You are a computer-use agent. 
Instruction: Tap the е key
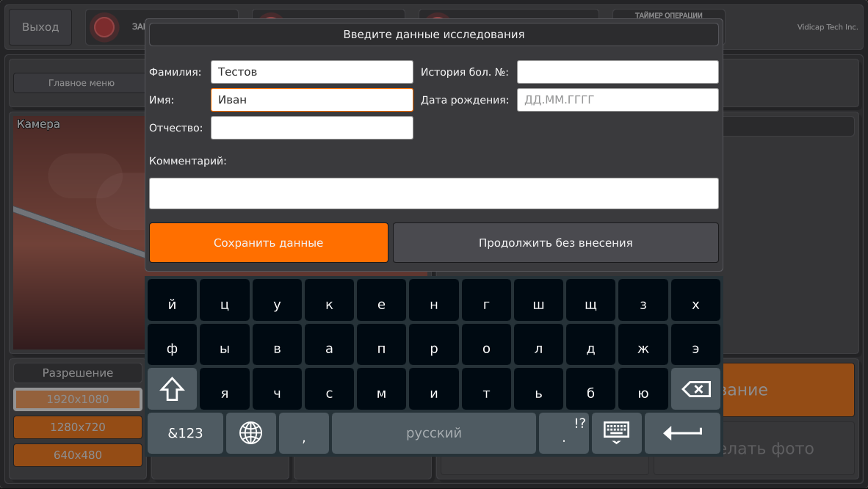click(381, 300)
